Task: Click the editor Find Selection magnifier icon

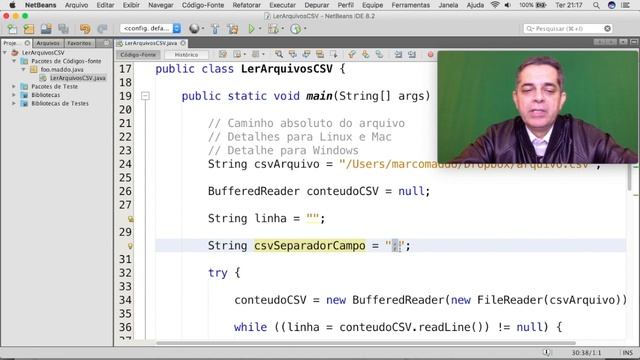Action: [279, 54]
